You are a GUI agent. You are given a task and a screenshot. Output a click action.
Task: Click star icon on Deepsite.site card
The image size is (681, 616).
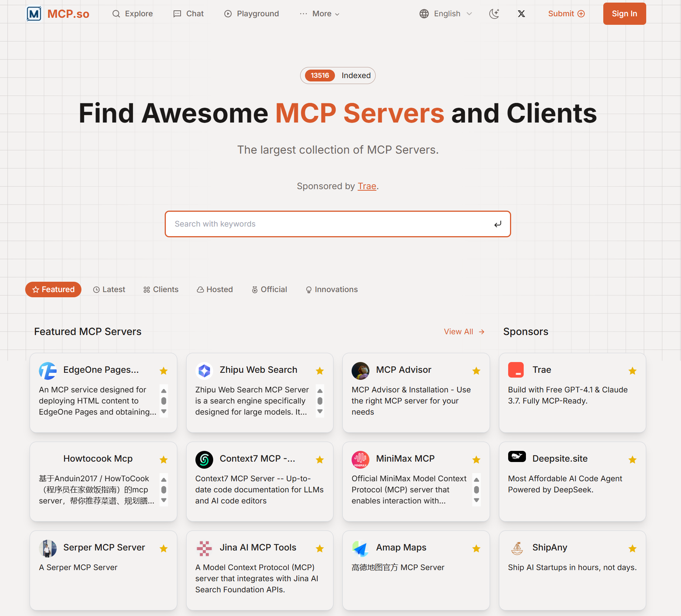(633, 459)
